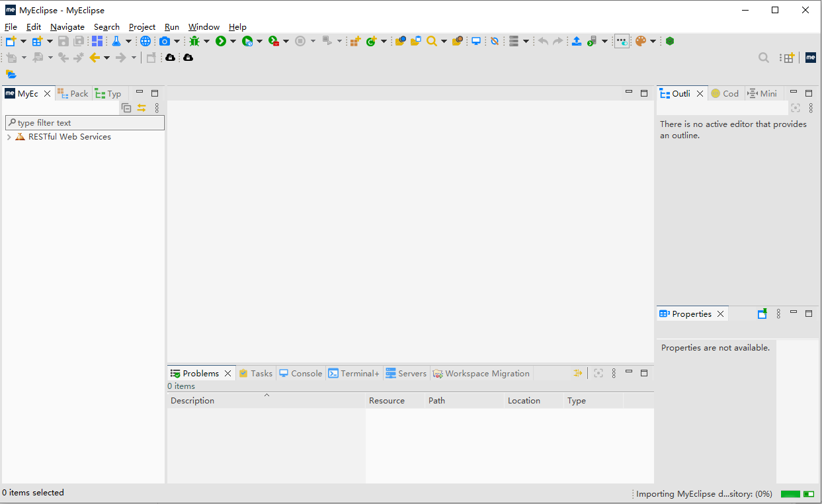
Task: Click the yellow magnifier Search toolbar icon
Action: (x=431, y=41)
